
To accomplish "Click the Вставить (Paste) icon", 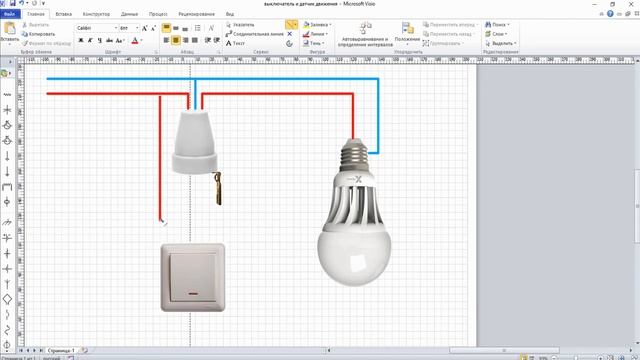I will pos(9,29).
